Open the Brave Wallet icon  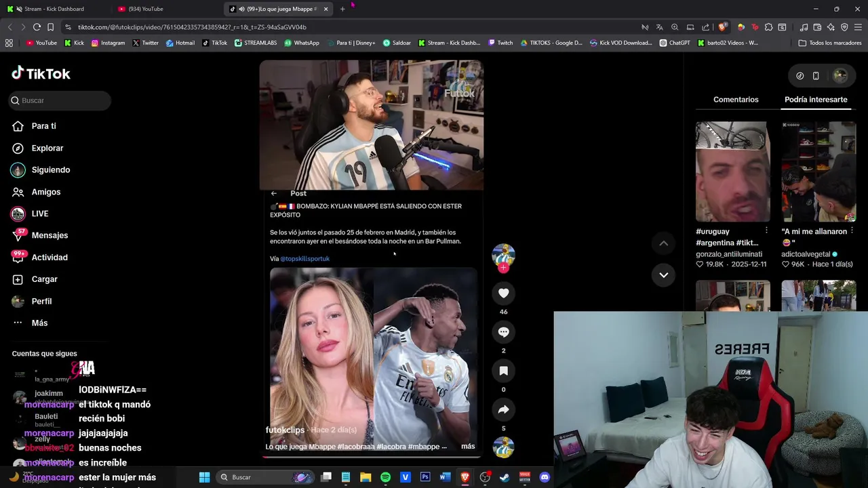pos(817,27)
